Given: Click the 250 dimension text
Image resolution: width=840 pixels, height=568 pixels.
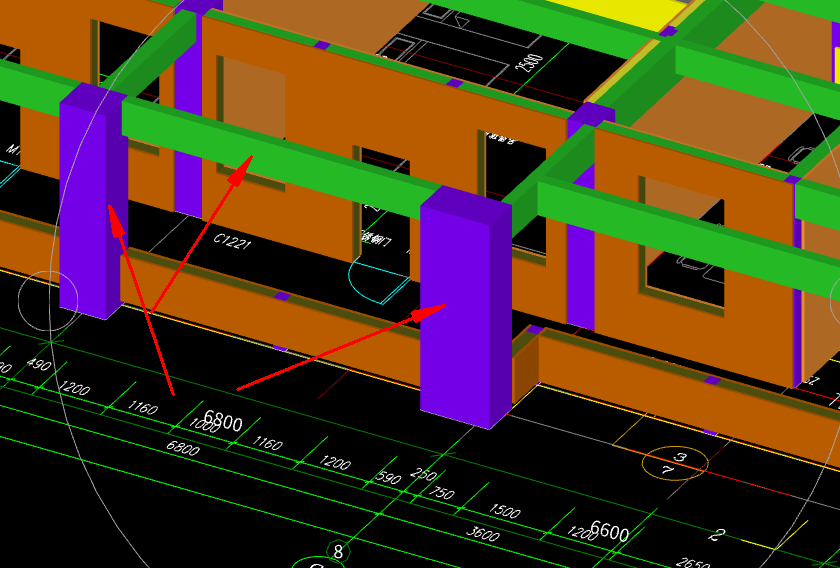Looking at the screenshot, I should [423, 474].
